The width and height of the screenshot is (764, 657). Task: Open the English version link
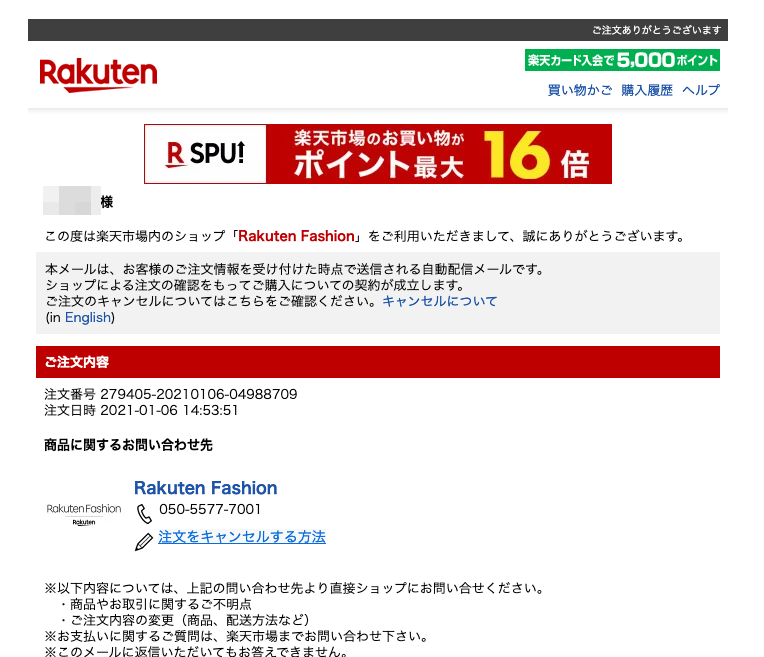point(88,318)
